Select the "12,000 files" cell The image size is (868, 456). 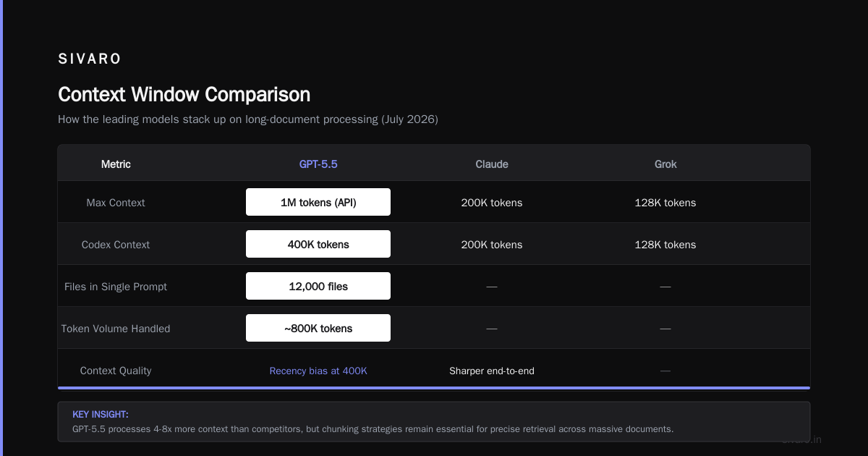[318, 286]
